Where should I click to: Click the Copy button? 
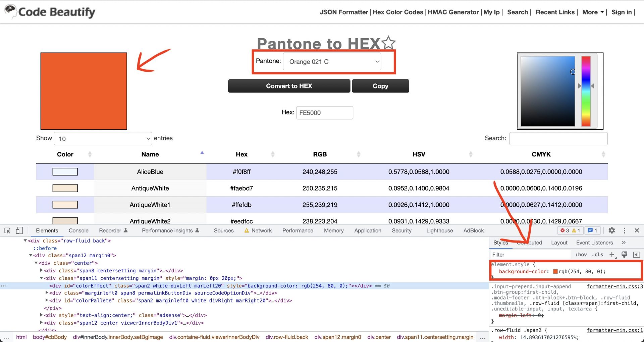pos(380,86)
